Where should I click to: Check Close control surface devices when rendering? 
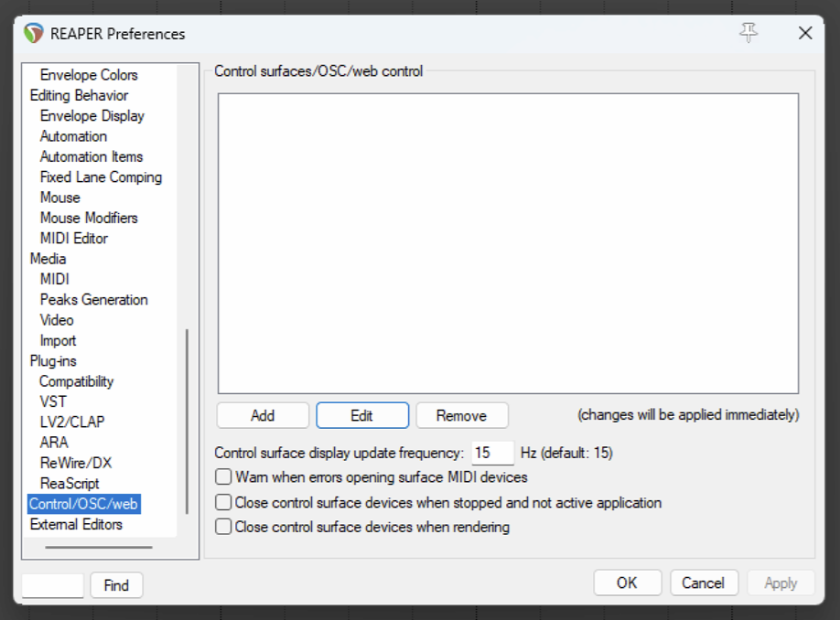tap(223, 527)
